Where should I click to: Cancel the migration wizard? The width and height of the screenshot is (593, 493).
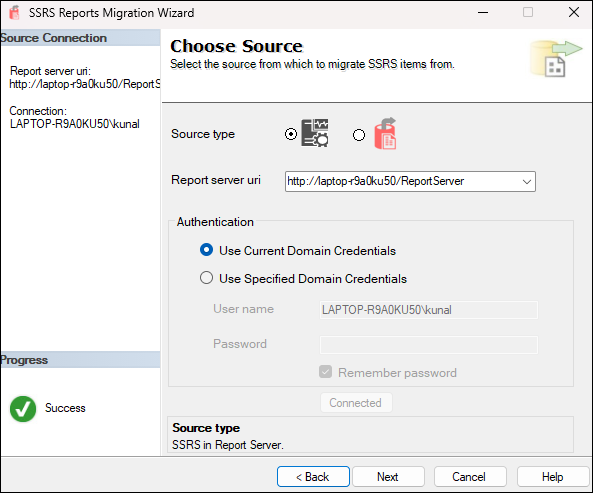coord(470,477)
